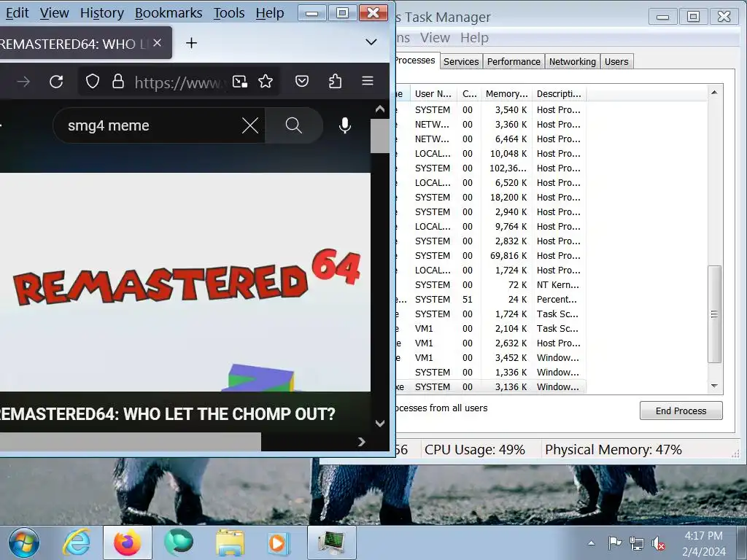This screenshot has width=747, height=560.
Task: Sort processes by User Name column
Action: [x=433, y=94]
